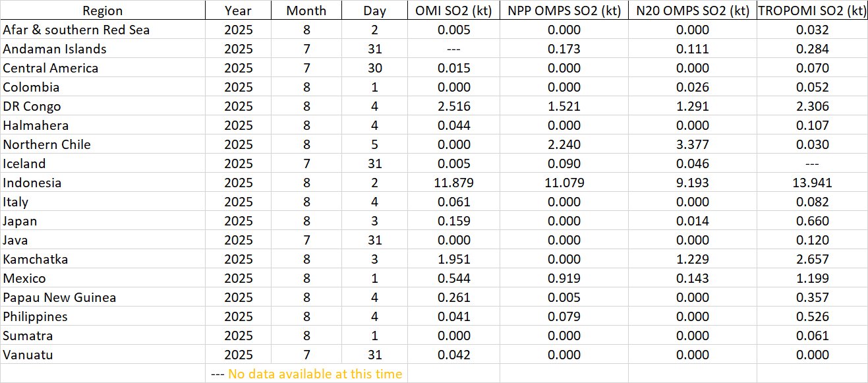The image size is (868, 383).
Task: Click the N20 OMPS SO2 (kt) header
Action: point(692,11)
